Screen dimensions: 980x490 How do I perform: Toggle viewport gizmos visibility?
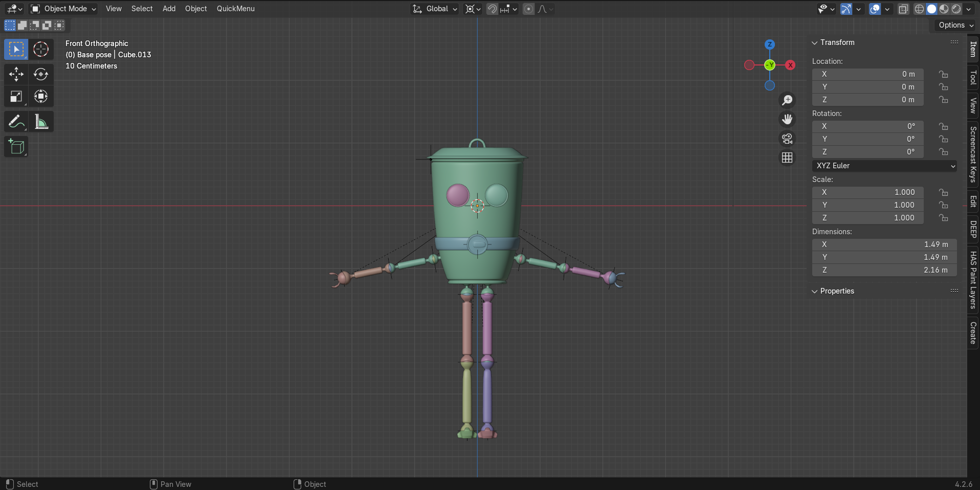click(846, 9)
